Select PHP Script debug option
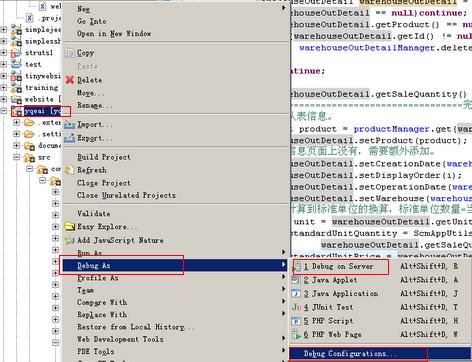The image size is (472, 362). (381, 321)
